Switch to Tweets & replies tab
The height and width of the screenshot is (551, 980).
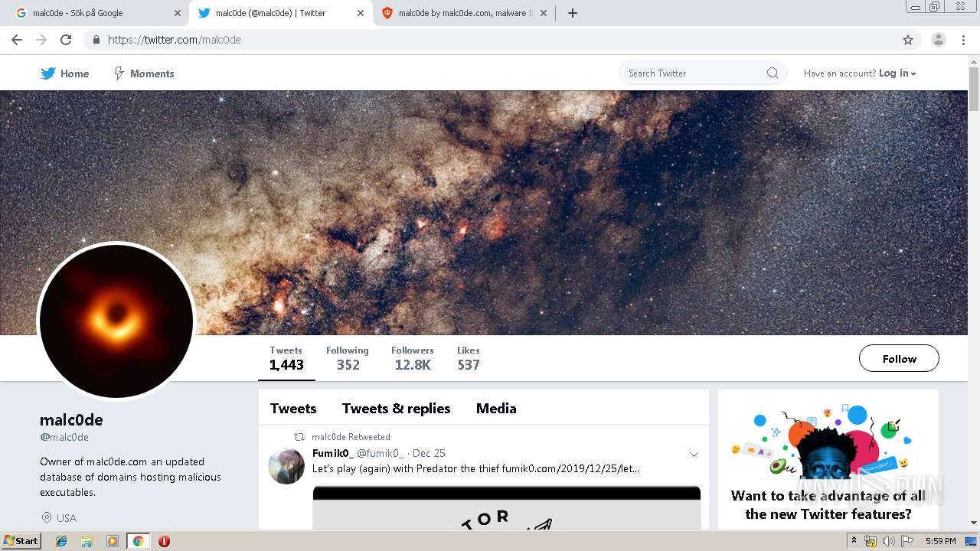(x=396, y=409)
